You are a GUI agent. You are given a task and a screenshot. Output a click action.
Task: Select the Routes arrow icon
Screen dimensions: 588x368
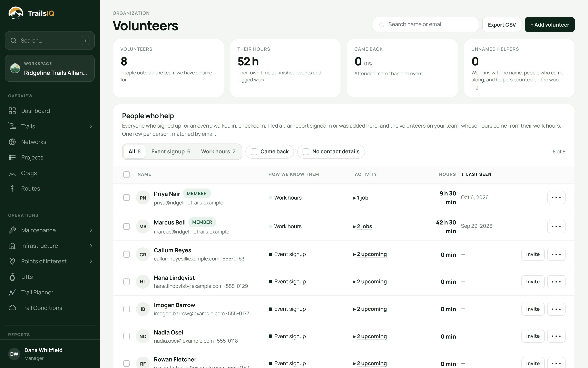coord(12,189)
